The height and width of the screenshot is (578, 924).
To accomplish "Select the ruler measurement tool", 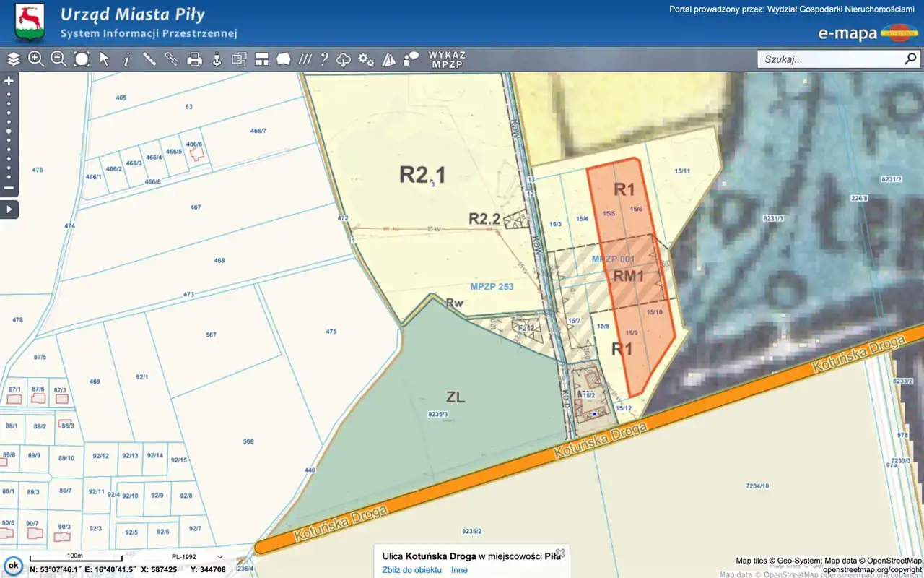I will click(x=149, y=59).
